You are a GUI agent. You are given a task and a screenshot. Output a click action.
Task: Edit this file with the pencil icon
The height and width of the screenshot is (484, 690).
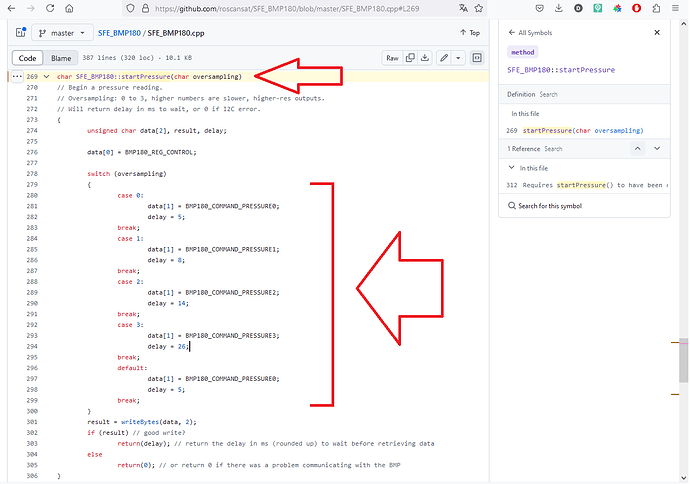click(444, 58)
